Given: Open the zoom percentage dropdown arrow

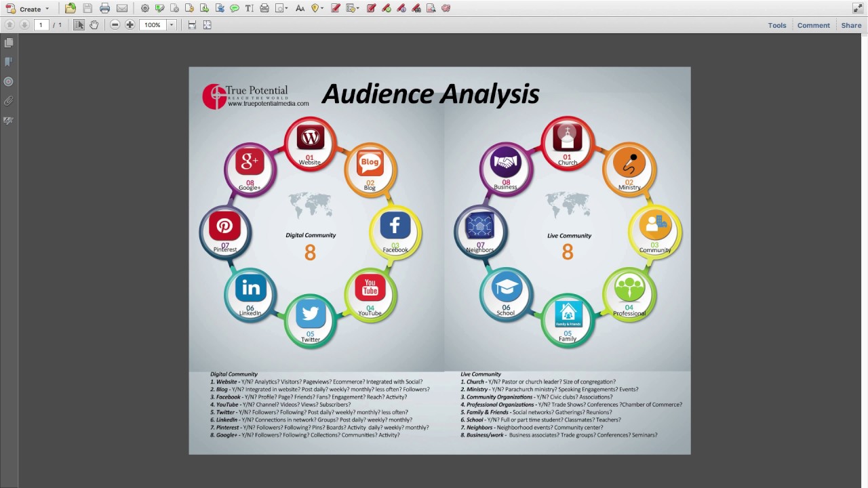Looking at the screenshot, I should [x=171, y=24].
